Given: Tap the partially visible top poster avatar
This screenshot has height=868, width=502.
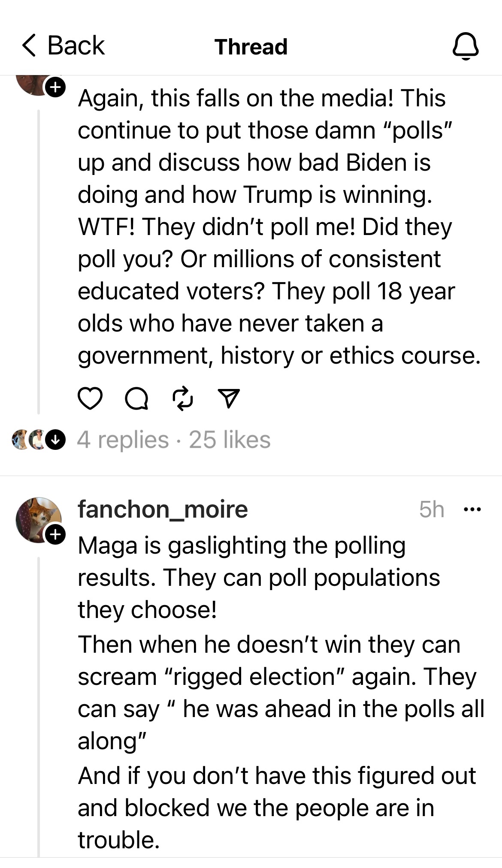Looking at the screenshot, I should (32, 84).
